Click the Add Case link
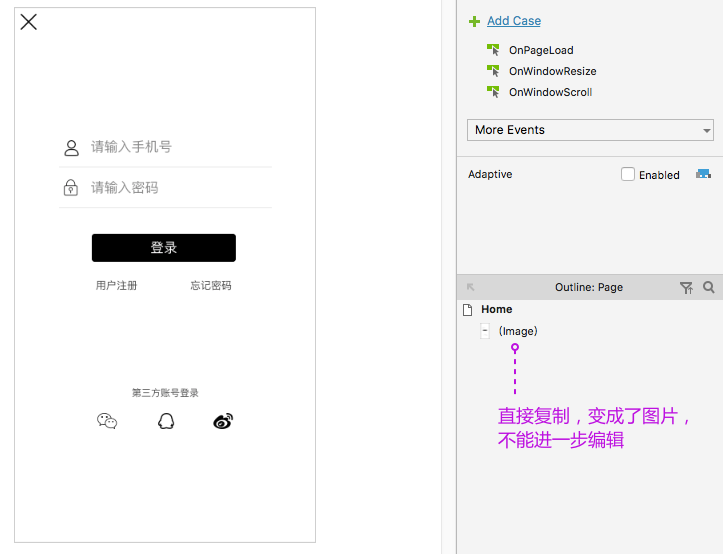This screenshot has width=723, height=554. pyautogui.click(x=514, y=21)
